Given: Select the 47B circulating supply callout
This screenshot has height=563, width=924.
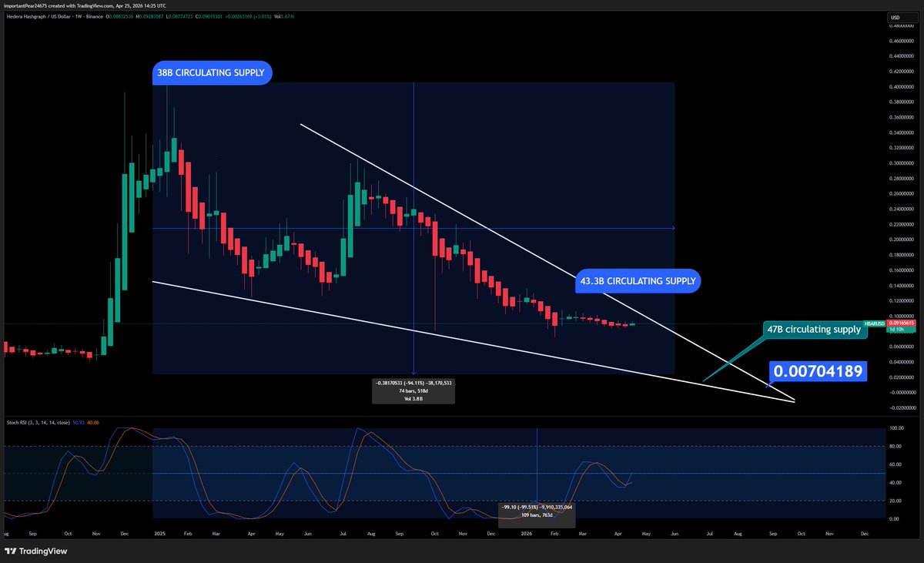Looking at the screenshot, I should coord(815,330).
